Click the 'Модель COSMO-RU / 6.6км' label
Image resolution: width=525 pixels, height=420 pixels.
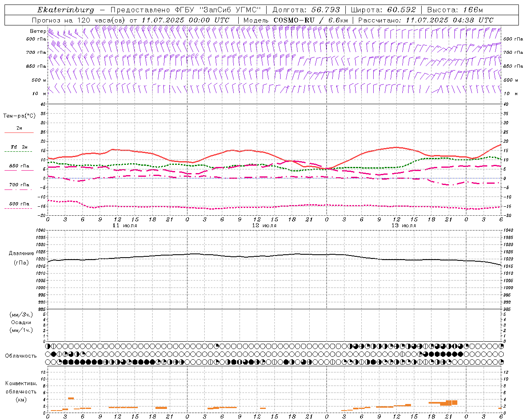(x=296, y=20)
